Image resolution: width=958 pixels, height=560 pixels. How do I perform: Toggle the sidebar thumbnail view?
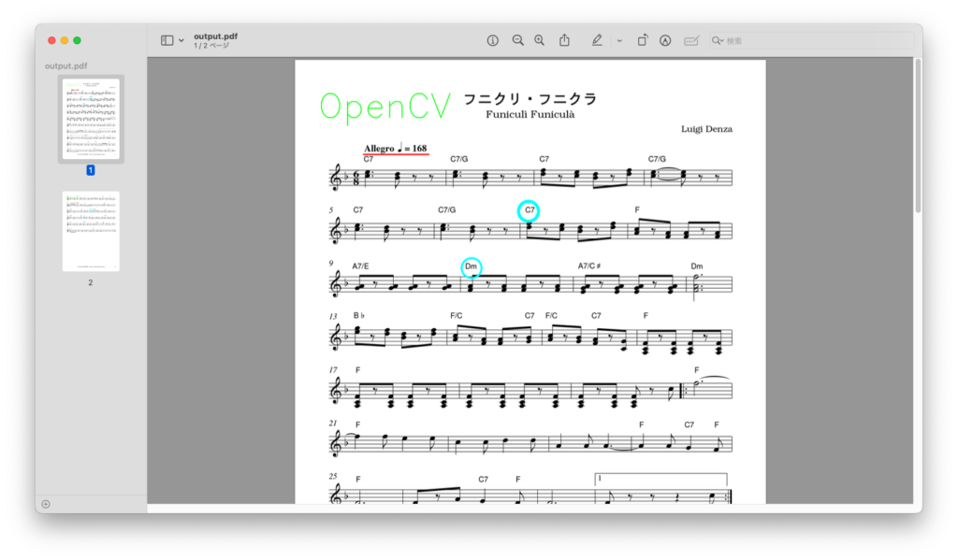pos(167,40)
